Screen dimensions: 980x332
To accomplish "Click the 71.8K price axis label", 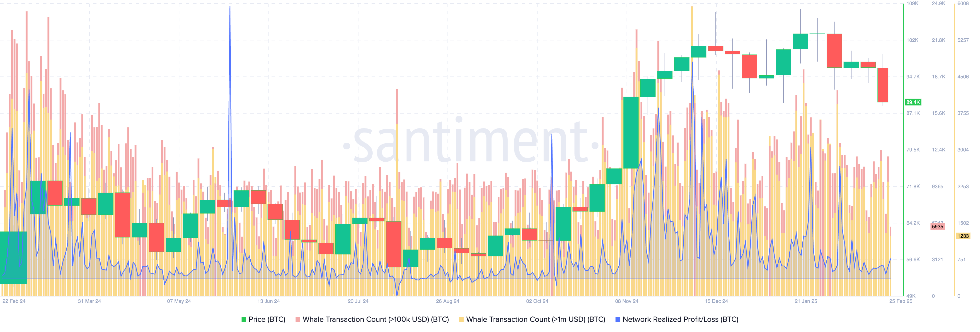I will pos(913,187).
